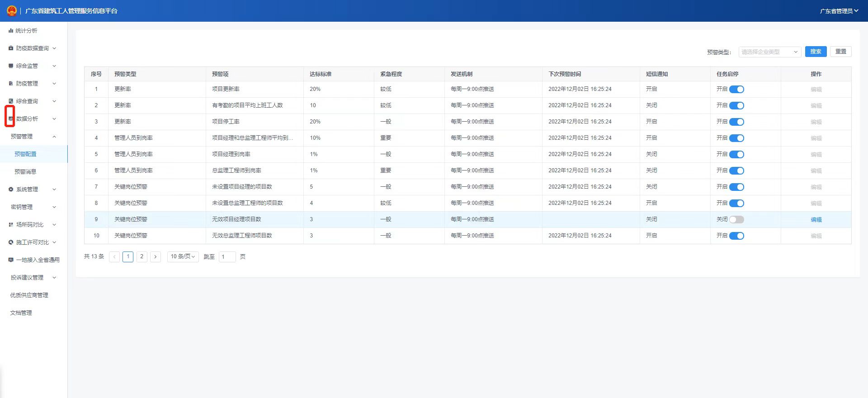The image size is (868, 398).
Task: Expand the 投诉建议管理 sidebar menu
Action: (x=33, y=278)
